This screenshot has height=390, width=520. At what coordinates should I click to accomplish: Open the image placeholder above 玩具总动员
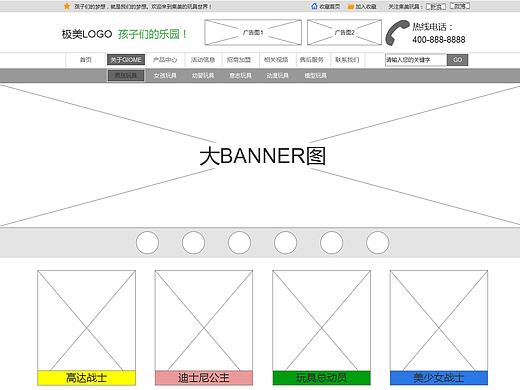pos(321,320)
